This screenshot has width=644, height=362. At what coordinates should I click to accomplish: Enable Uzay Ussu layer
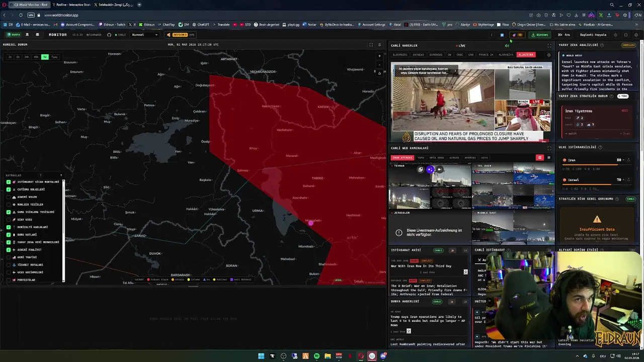(9, 220)
